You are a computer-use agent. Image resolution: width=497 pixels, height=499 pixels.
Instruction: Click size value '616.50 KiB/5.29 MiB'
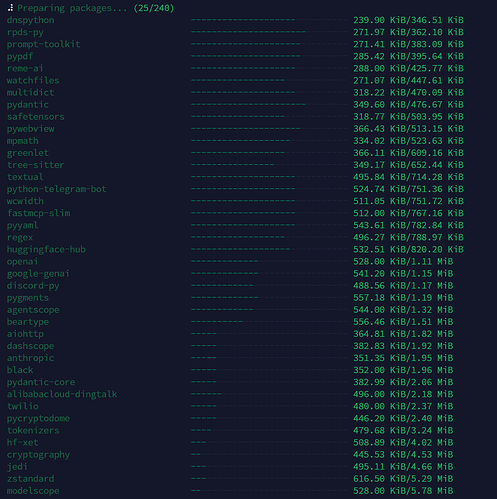point(403,479)
